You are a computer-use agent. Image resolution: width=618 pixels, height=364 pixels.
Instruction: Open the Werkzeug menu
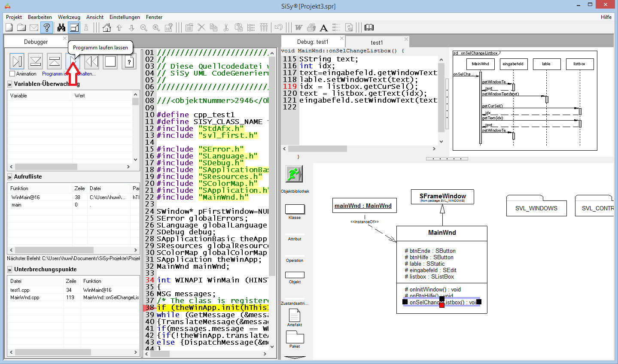point(69,17)
